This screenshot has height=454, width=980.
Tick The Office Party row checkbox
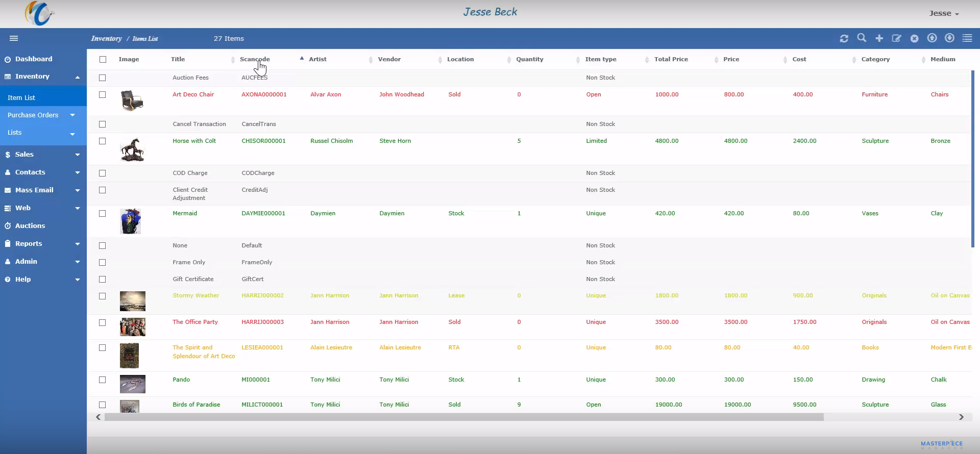(x=102, y=323)
